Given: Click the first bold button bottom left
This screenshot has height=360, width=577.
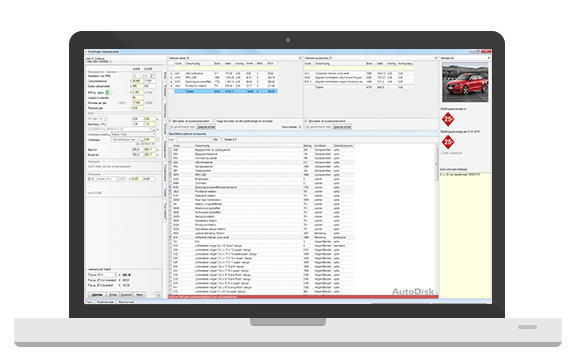Looking at the screenshot, I should pos(97,295).
